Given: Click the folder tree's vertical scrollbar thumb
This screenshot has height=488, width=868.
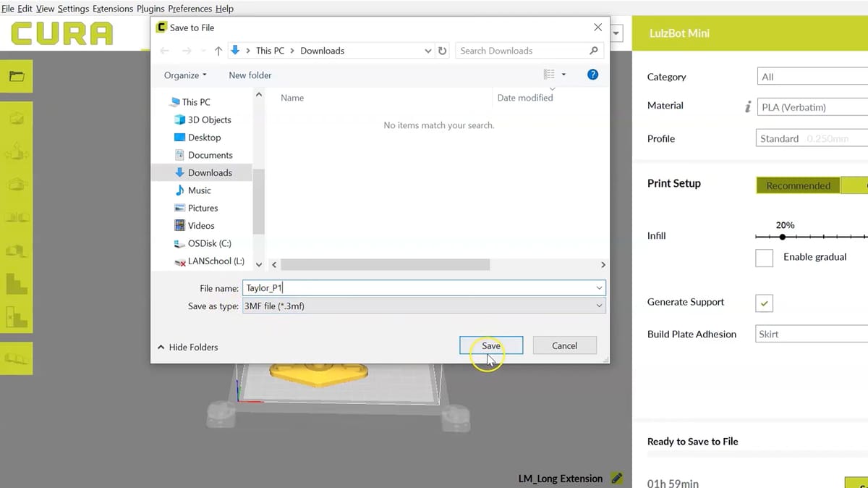Looking at the screenshot, I should pyautogui.click(x=259, y=202).
